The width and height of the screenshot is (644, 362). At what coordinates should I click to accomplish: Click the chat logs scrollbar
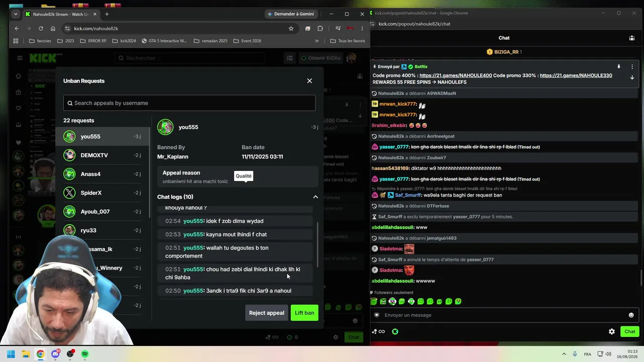coord(317,244)
